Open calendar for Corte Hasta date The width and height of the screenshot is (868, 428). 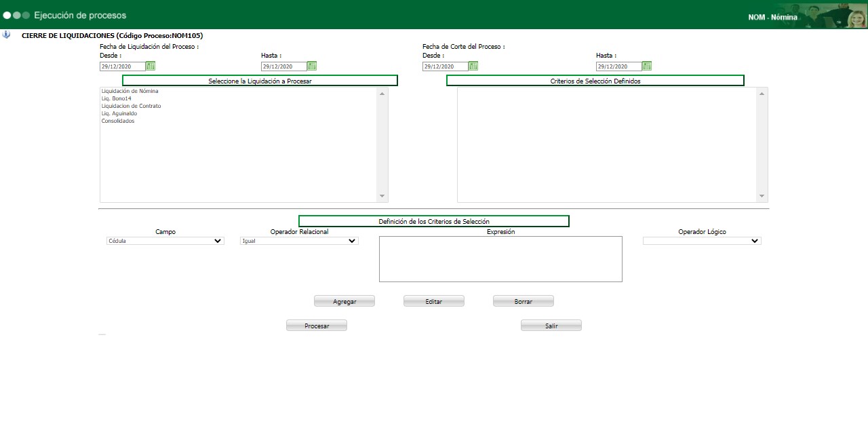point(647,66)
